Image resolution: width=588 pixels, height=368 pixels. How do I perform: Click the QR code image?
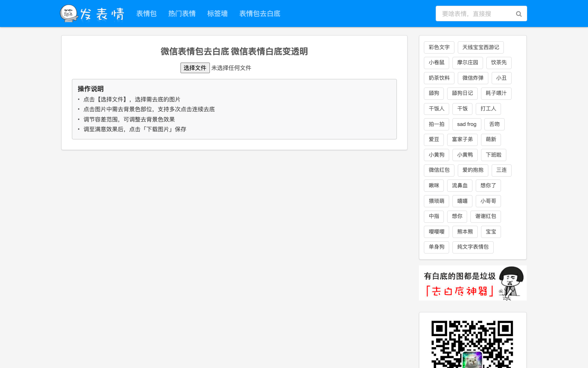point(472,344)
